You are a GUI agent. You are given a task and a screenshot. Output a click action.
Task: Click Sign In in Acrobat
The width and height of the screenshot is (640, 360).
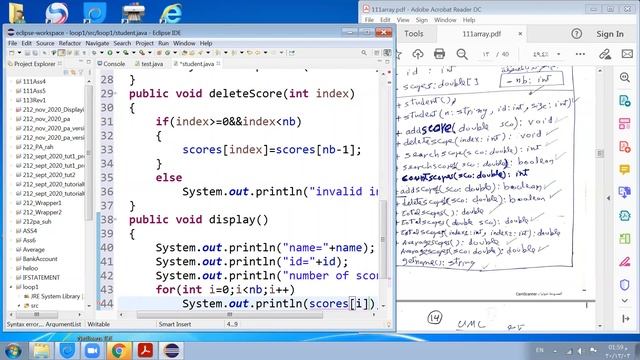(610, 34)
